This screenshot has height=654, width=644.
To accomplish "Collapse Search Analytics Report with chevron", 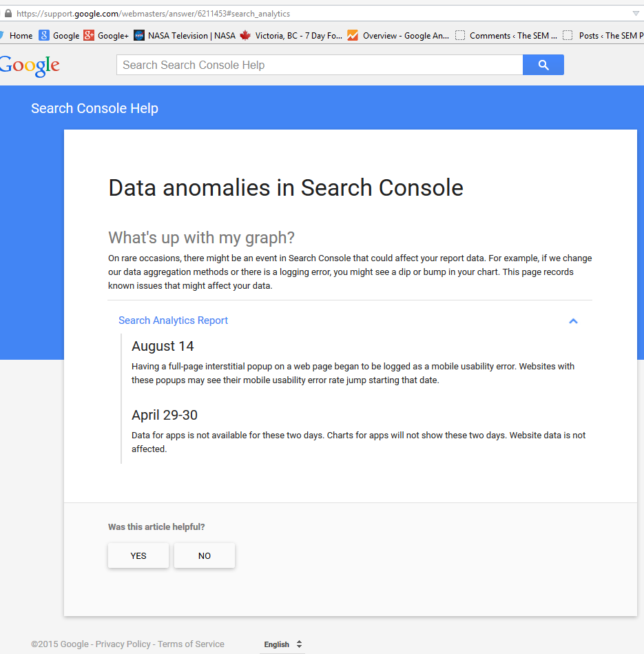I will [x=573, y=321].
